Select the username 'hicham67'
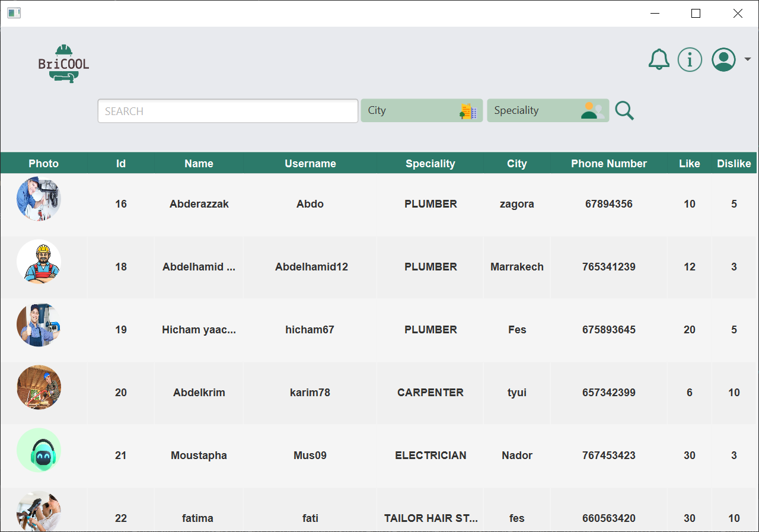This screenshot has width=759, height=532. [x=310, y=330]
